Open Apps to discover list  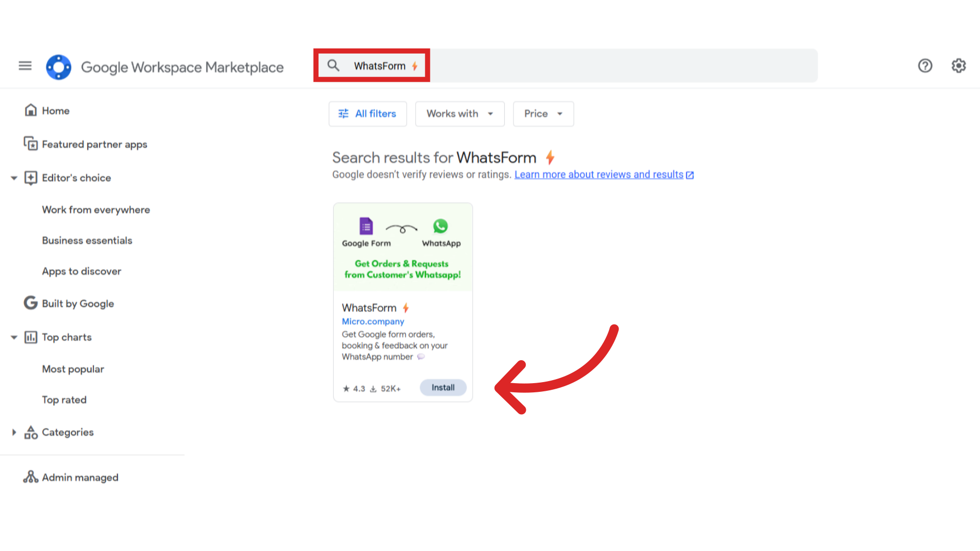click(x=82, y=271)
